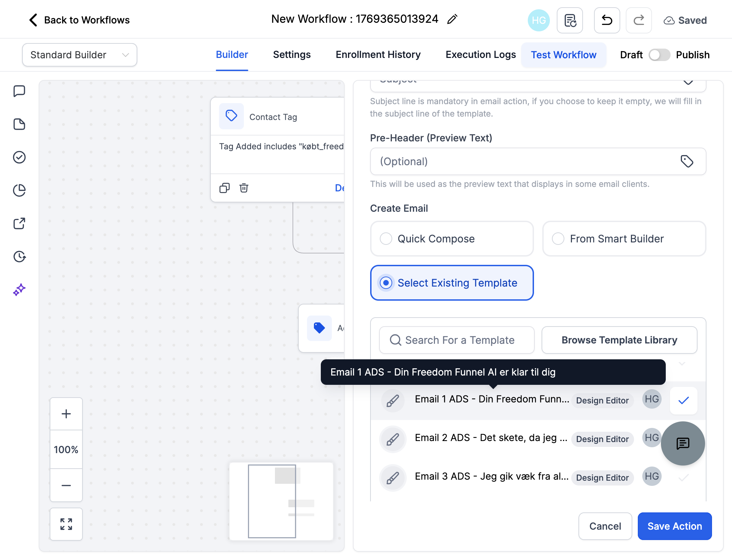Insert custom value tag in Pre-Header field
The width and height of the screenshot is (732, 560).
tap(687, 161)
